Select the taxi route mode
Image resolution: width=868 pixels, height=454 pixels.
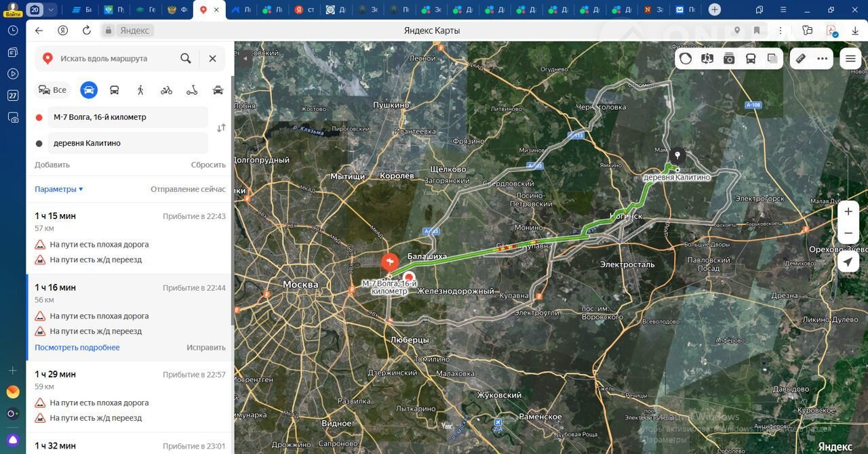(x=218, y=90)
